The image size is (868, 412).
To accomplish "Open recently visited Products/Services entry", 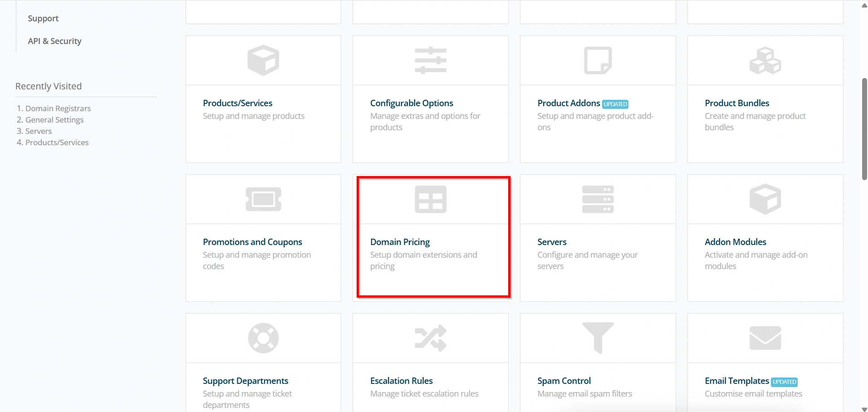I will pos(57,142).
